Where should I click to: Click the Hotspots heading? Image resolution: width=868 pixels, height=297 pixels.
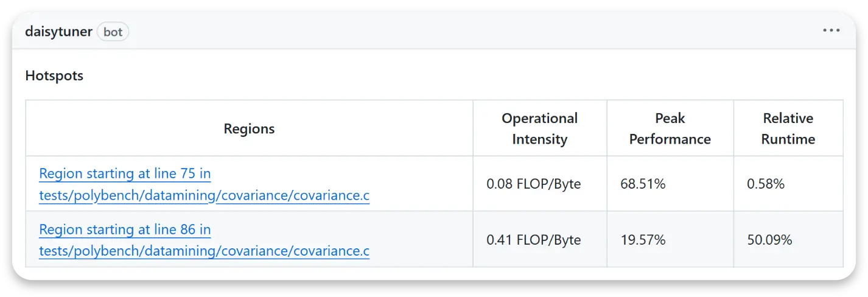pyautogui.click(x=54, y=76)
